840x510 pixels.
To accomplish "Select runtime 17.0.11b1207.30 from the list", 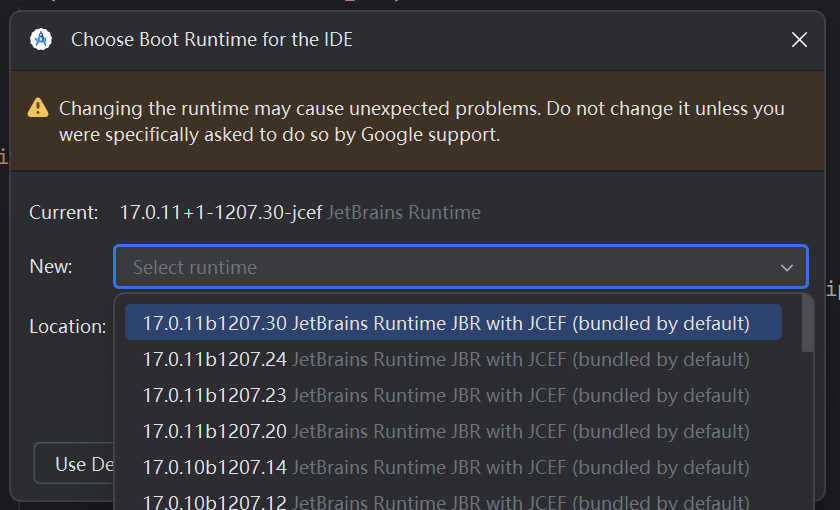I will click(x=453, y=323).
